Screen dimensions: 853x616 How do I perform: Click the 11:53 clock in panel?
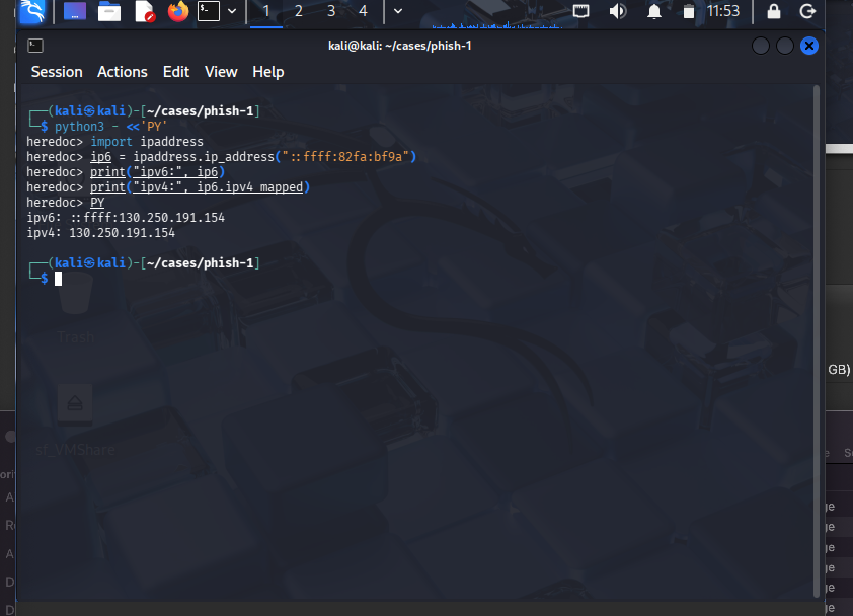point(723,11)
